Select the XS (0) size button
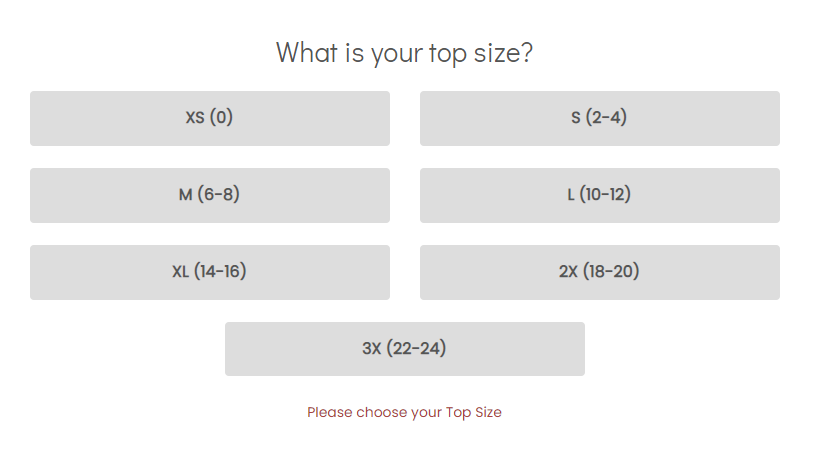Viewport: 828px width, 455px height. click(209, 118)
